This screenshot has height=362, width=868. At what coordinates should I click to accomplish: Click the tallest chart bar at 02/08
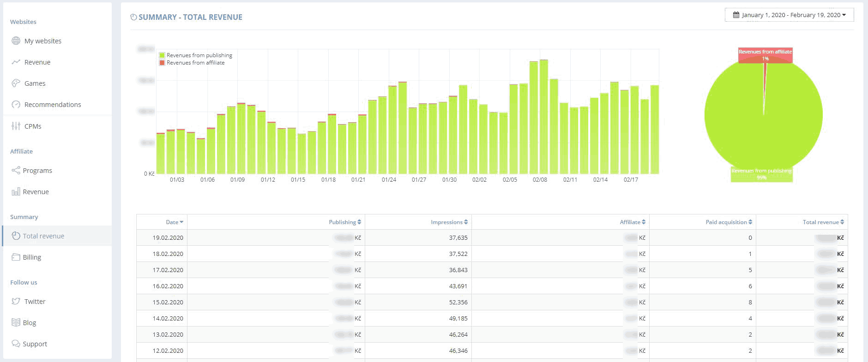[543, 117]
